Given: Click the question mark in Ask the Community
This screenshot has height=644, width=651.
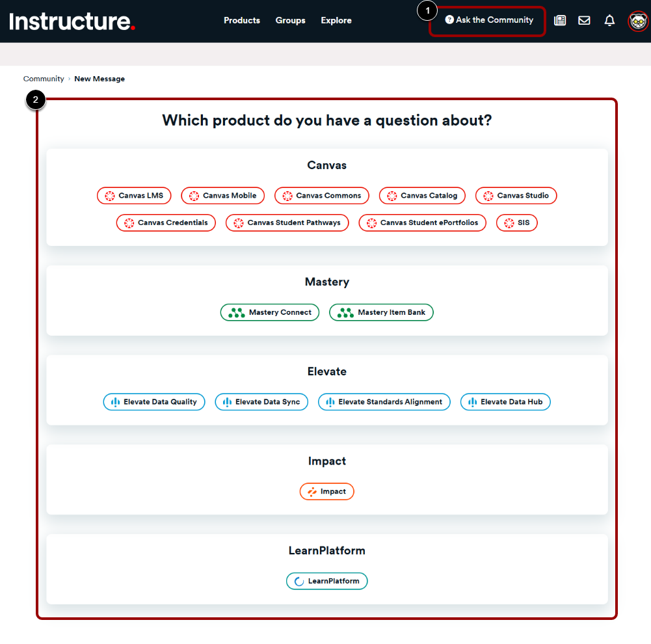Looking at the screenshot, I should tap(450, 20).
